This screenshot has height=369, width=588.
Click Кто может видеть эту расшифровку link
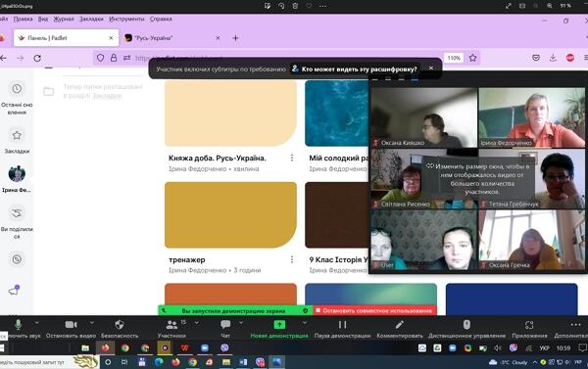[x=359, y=69]
